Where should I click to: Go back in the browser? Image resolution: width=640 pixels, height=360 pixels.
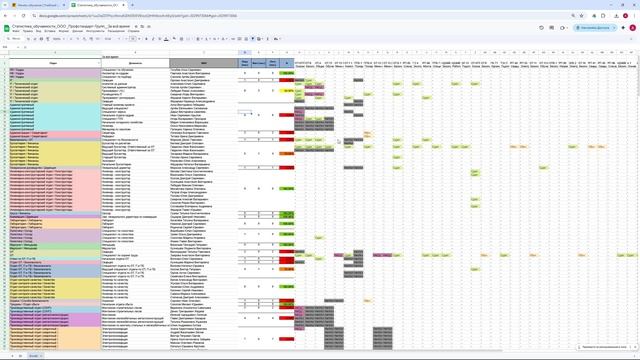tap(5, 16)
